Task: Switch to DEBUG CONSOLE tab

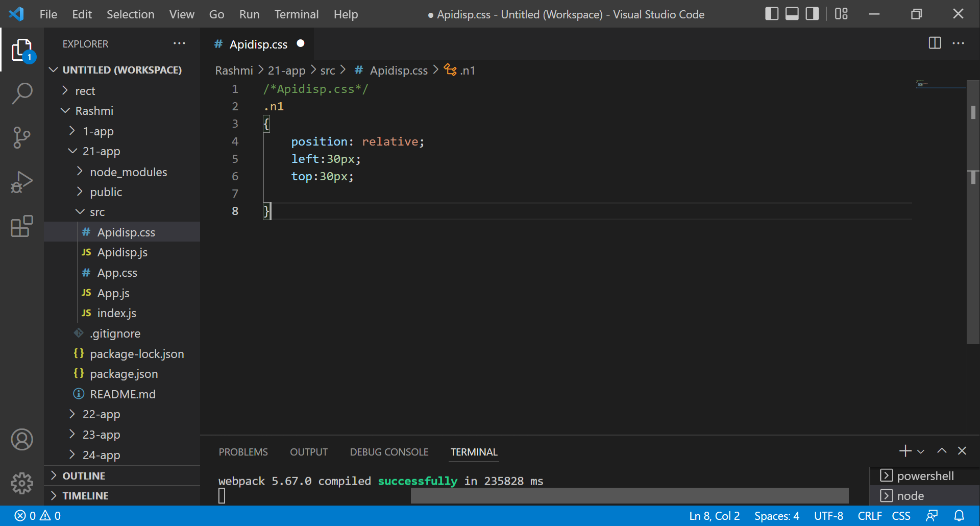Action: pos(389,452)
